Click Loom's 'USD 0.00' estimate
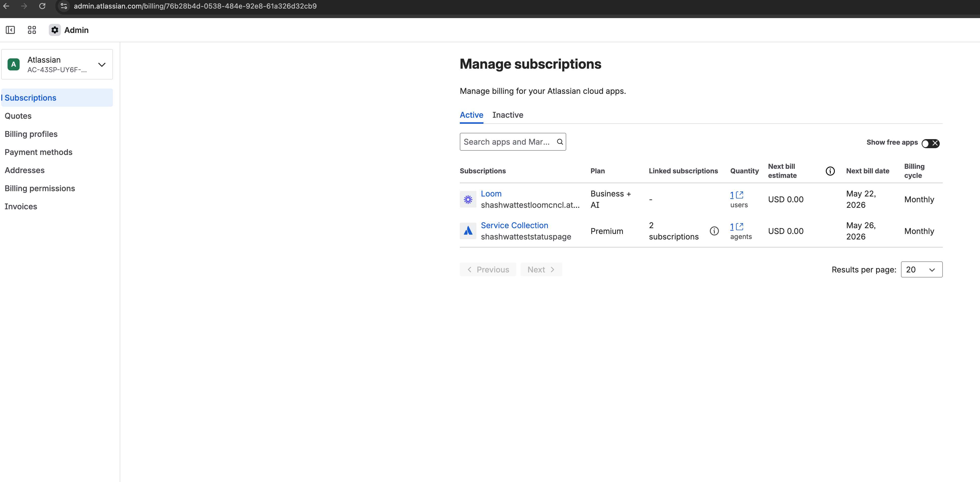 click(786, 200)
